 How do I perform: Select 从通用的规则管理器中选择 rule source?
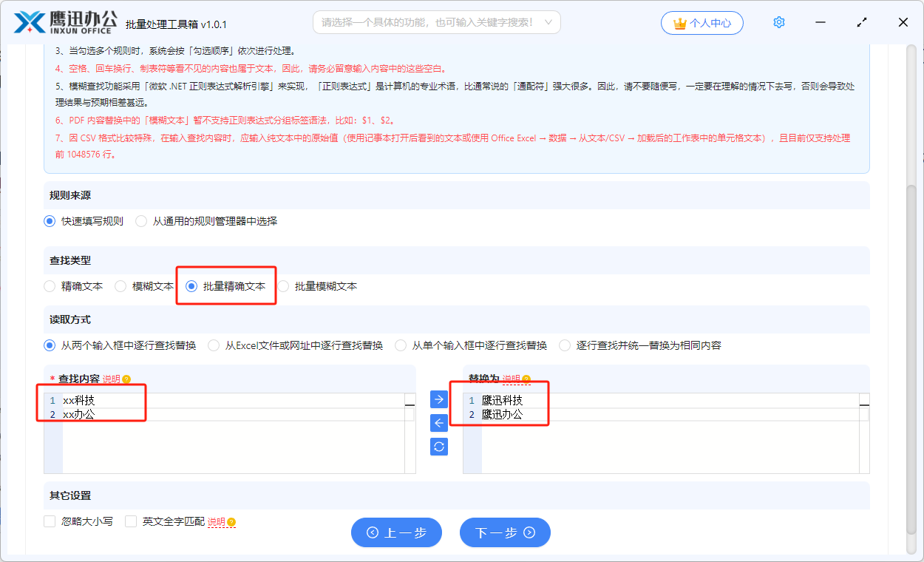[x=140, y=220]
